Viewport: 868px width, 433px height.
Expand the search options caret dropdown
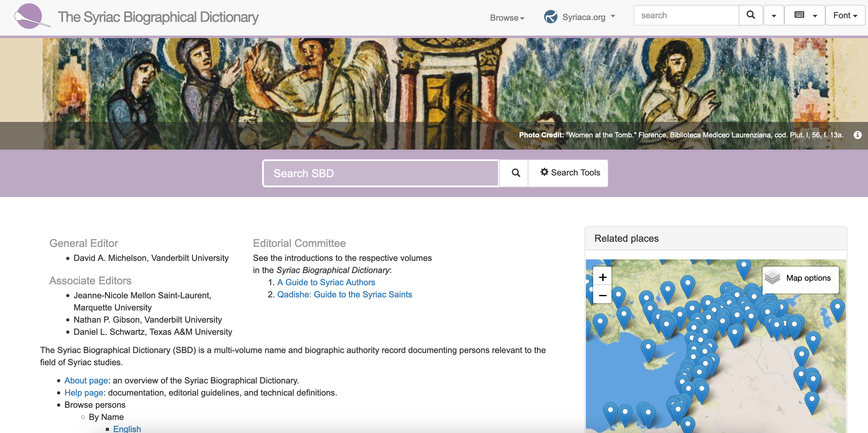774,16
